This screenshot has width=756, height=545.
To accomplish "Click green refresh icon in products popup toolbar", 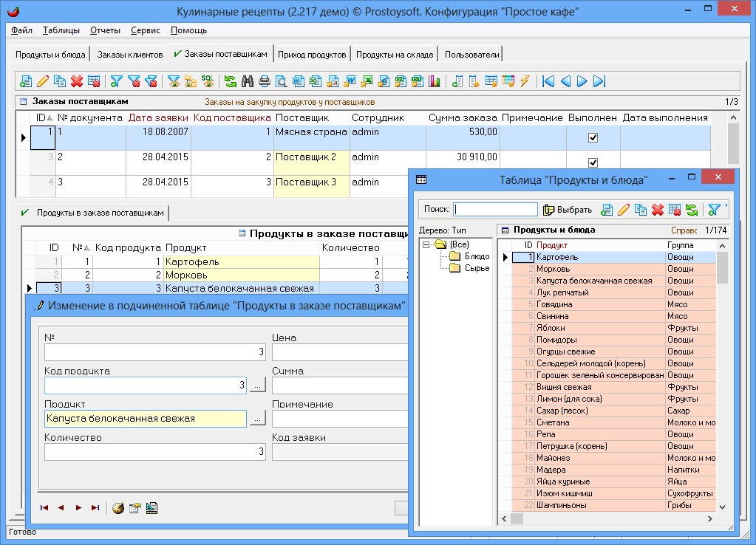I will [691, 210].
